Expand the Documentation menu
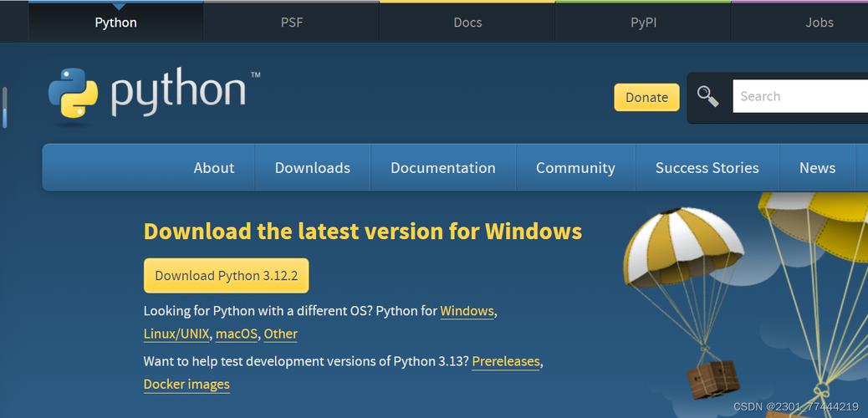 point(443,168)
